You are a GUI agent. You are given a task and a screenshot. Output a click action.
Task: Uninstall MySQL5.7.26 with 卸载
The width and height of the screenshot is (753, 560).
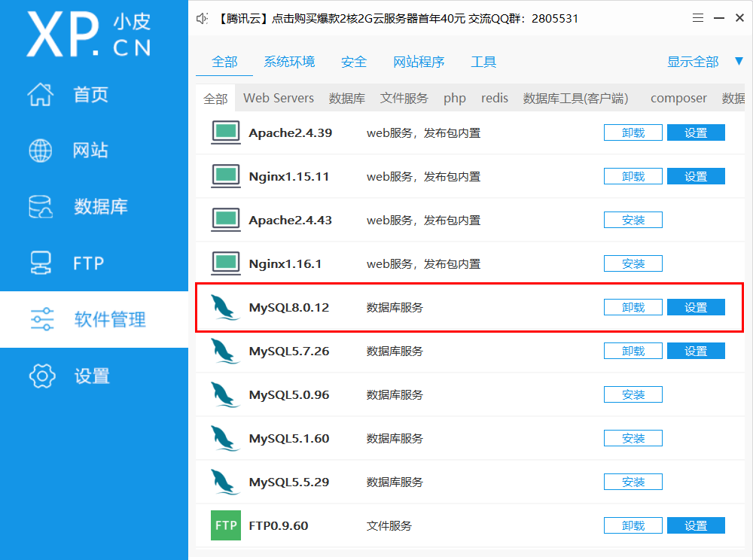tap(633, 351)
